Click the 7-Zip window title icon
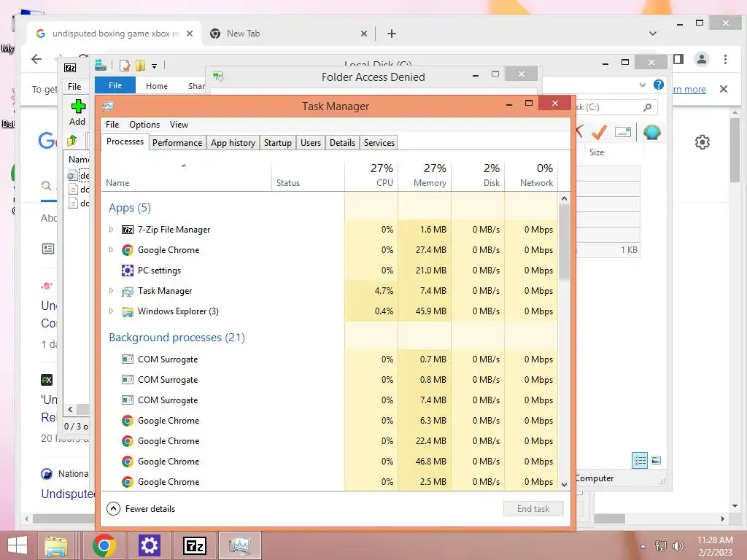The image size is (747, 560). pyautogui.click(x=70, y=68)
